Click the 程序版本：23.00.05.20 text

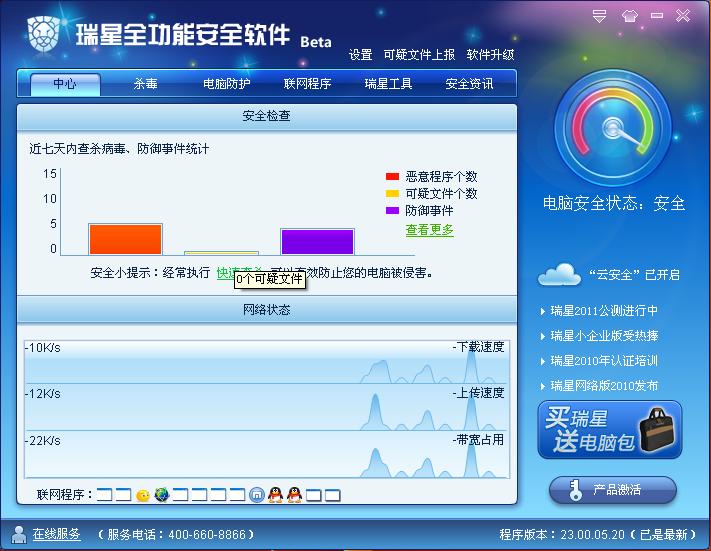coord(562,535)
